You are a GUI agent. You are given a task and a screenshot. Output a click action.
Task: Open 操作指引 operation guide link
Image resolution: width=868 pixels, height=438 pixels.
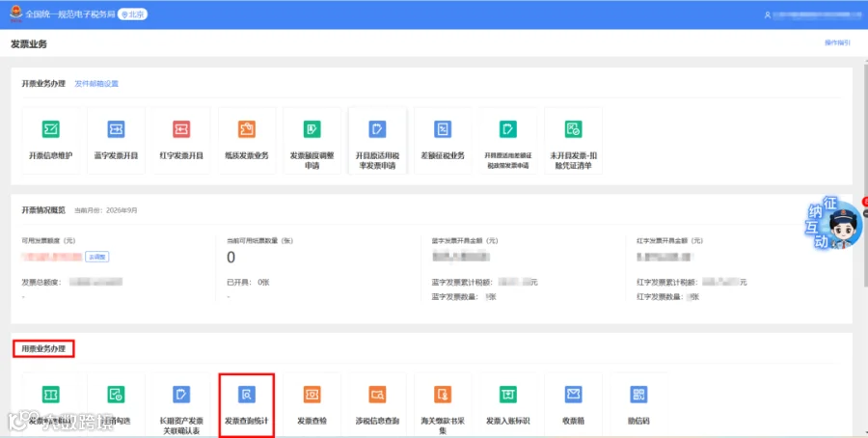837,42
